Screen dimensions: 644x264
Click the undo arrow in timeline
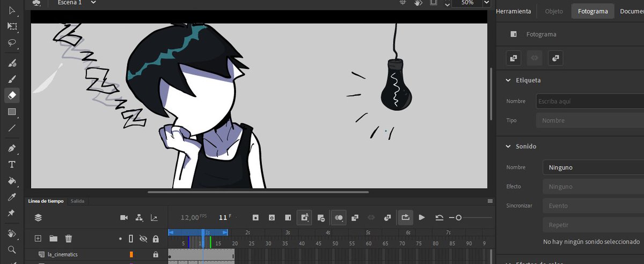439,217
